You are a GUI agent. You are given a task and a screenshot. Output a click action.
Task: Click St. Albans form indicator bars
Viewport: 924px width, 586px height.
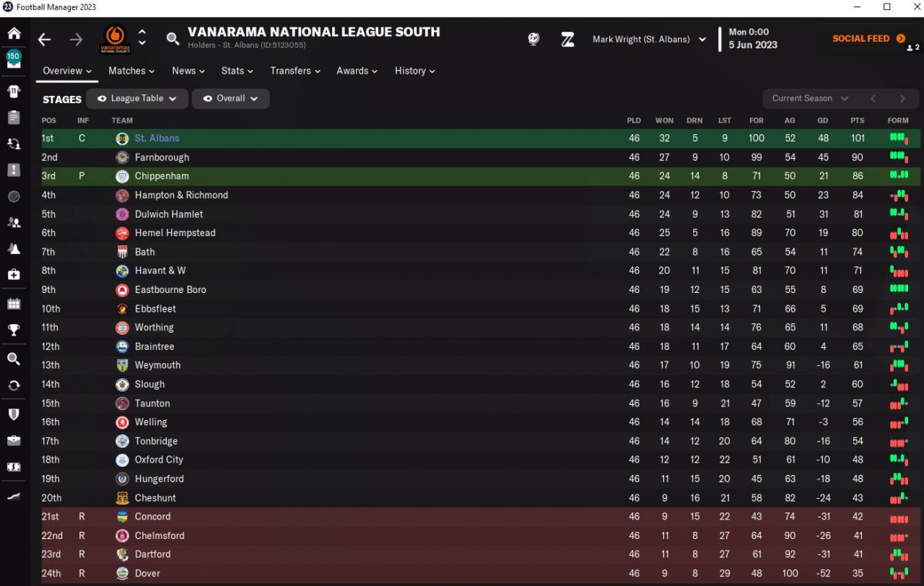point(898,138)
